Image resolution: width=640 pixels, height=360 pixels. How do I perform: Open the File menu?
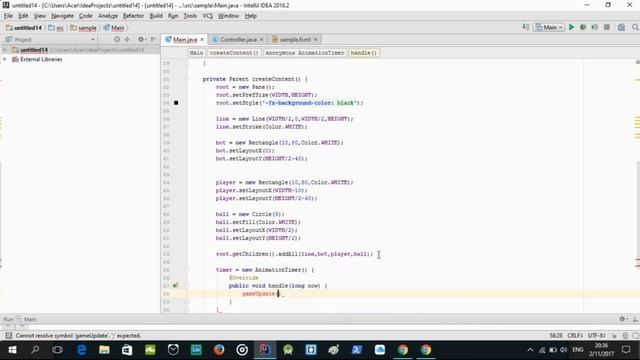[8, 16]
